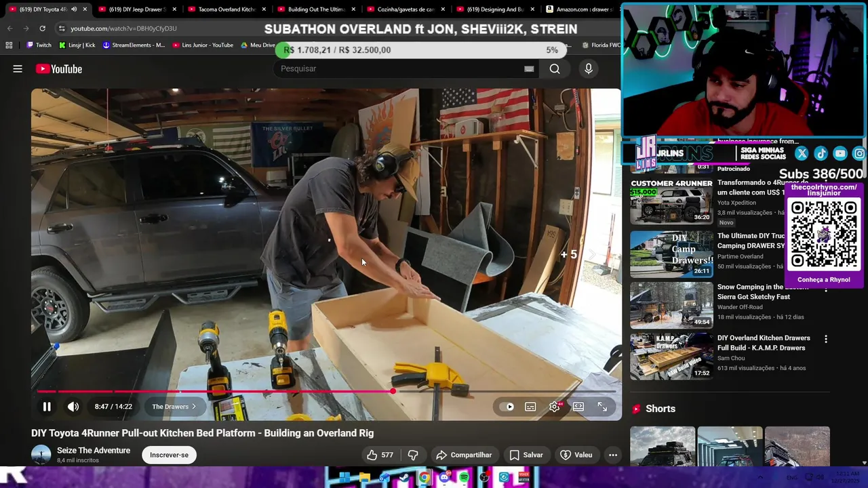The height and width of the screenshot is (488, 868).
Task: Open the DIY Camp Drawers video thumbnail
Action: tap(671, 254)
